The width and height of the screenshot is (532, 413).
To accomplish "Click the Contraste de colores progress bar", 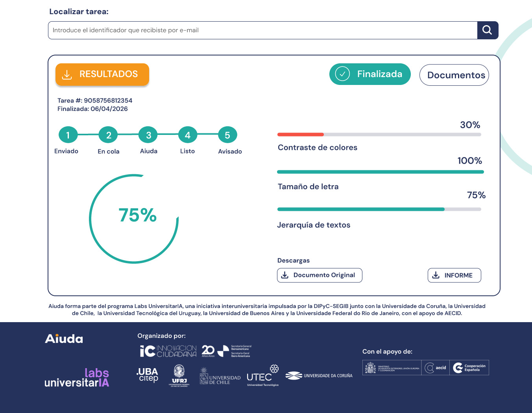I will tap(379, 135).
